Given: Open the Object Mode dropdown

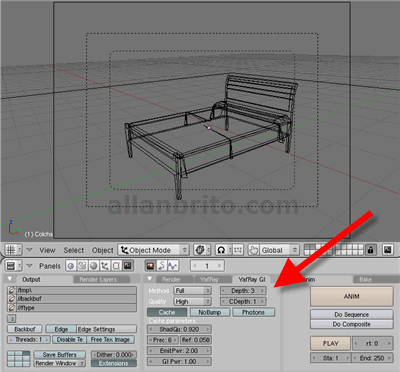Looking at the screenshot, I should (154, 250).
